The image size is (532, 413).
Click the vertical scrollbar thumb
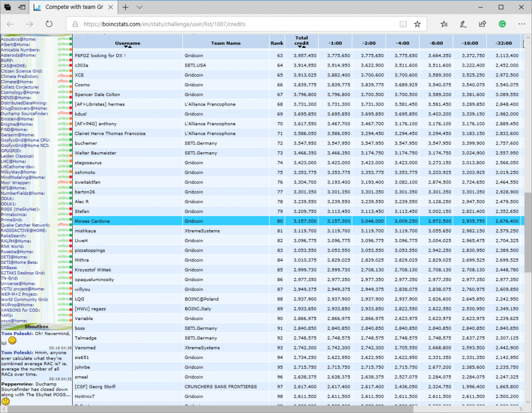click(528, 232)
